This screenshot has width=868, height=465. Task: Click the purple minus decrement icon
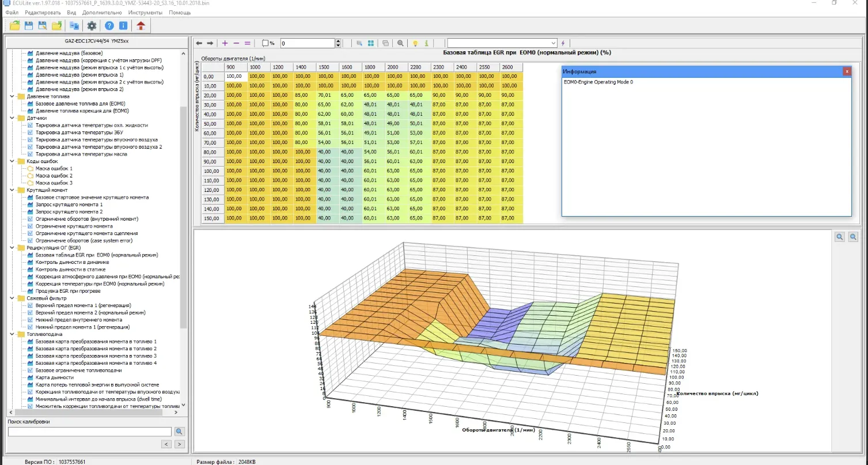tap(236, 43)
